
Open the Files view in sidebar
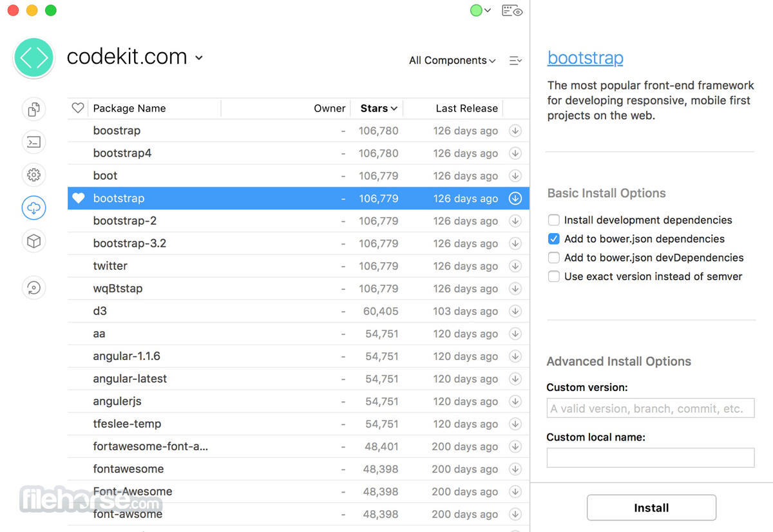point(34,109)
